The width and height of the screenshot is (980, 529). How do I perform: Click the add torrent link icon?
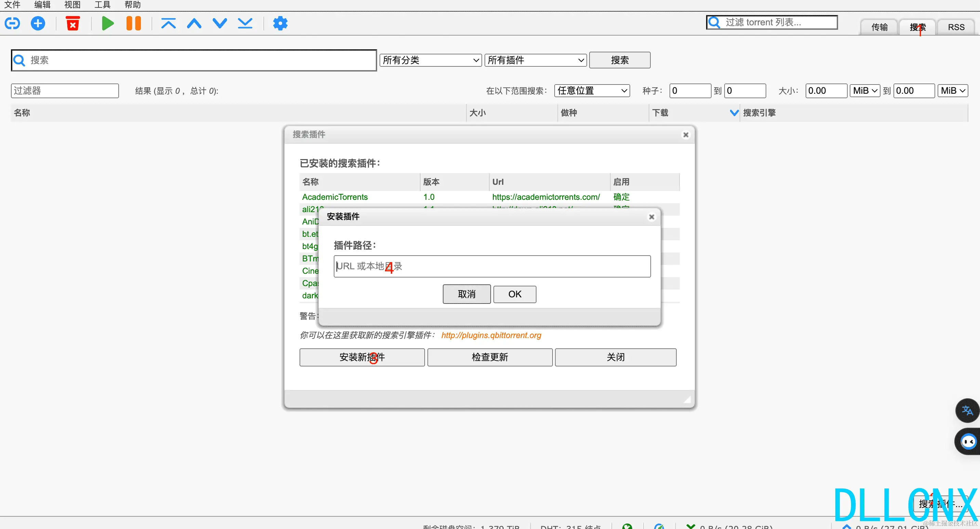pyautogui.click(x=12, y=23)
